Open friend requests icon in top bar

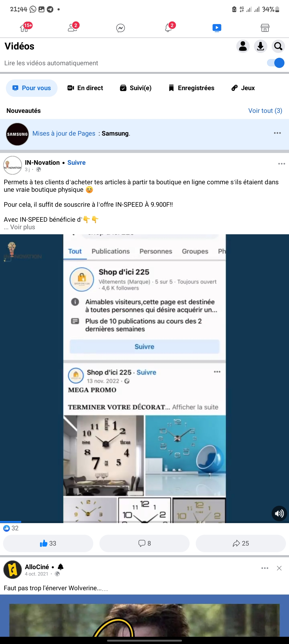coord(73,27)
